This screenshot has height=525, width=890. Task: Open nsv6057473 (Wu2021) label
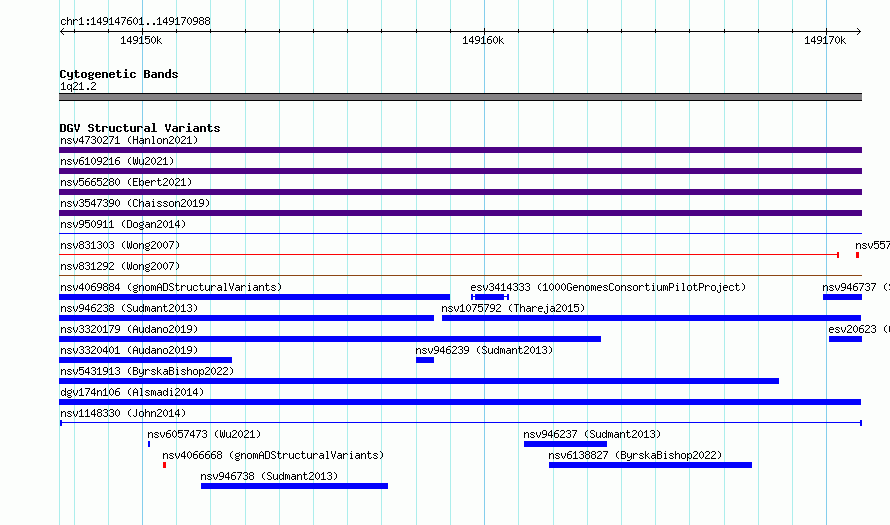(x=204, y=434)
